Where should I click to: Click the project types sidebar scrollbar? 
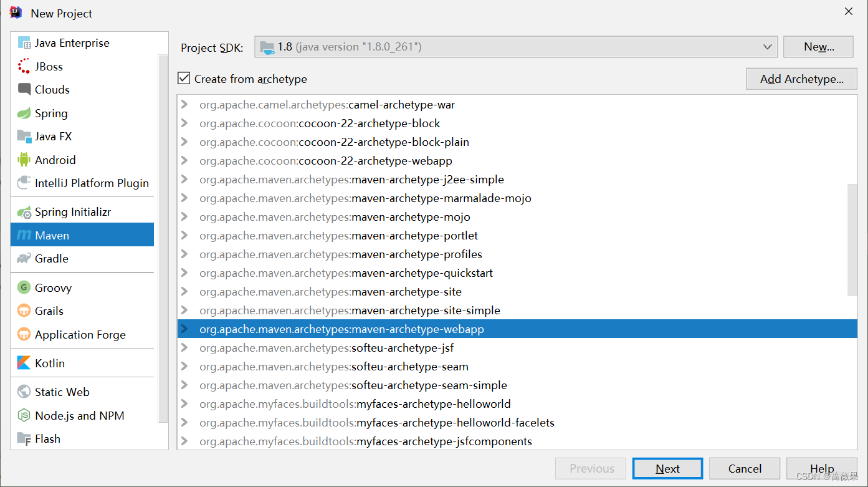(x=163, y=239)
